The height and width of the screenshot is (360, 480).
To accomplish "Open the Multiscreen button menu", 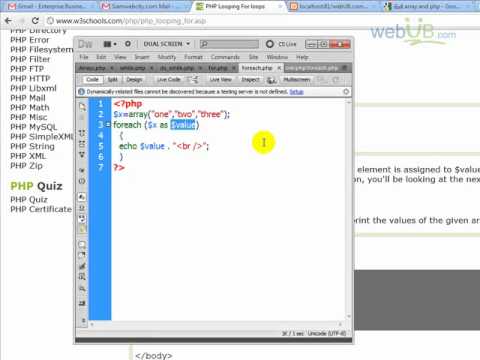I will (297, 79).
